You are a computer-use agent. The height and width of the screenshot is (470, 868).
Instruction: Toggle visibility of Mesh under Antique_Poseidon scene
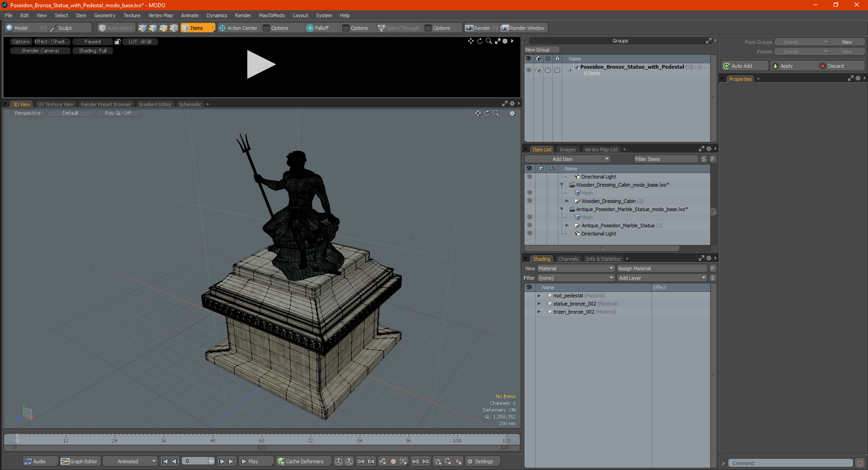529,217
